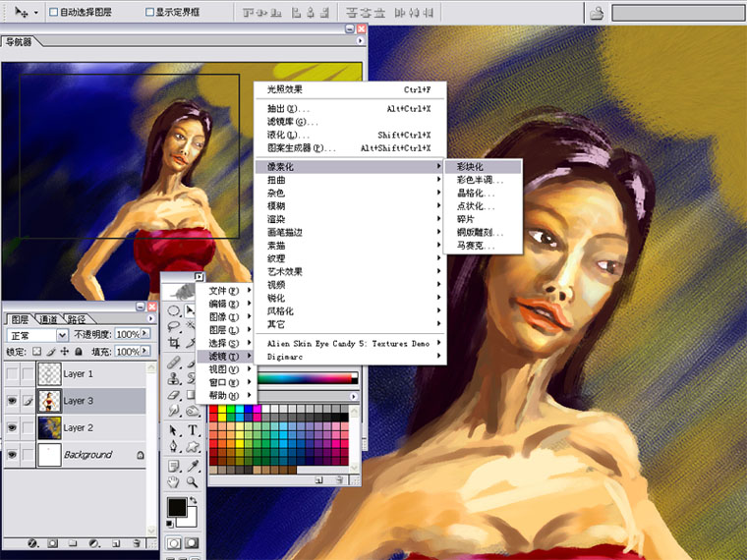Select the Move tool icon in options bar
Image resolution: width=747 pixels, height=560 pixels.
coord(22,12)
